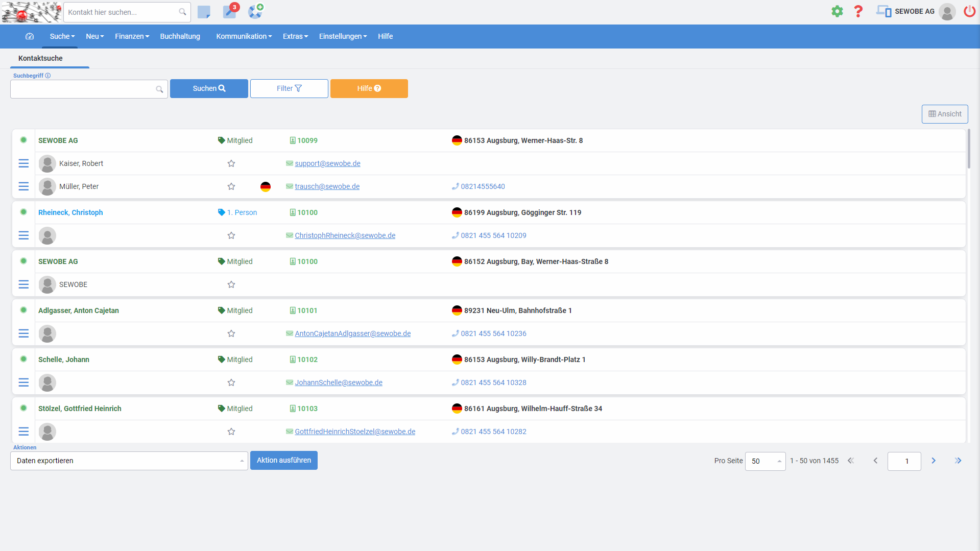
Task: Expand the Extras menu
Action: tap(296, 36)
